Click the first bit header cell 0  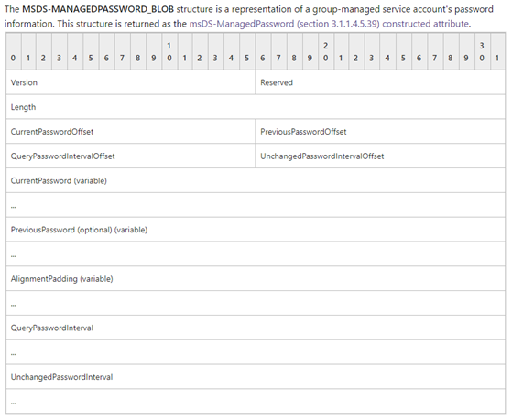[13, 52]
